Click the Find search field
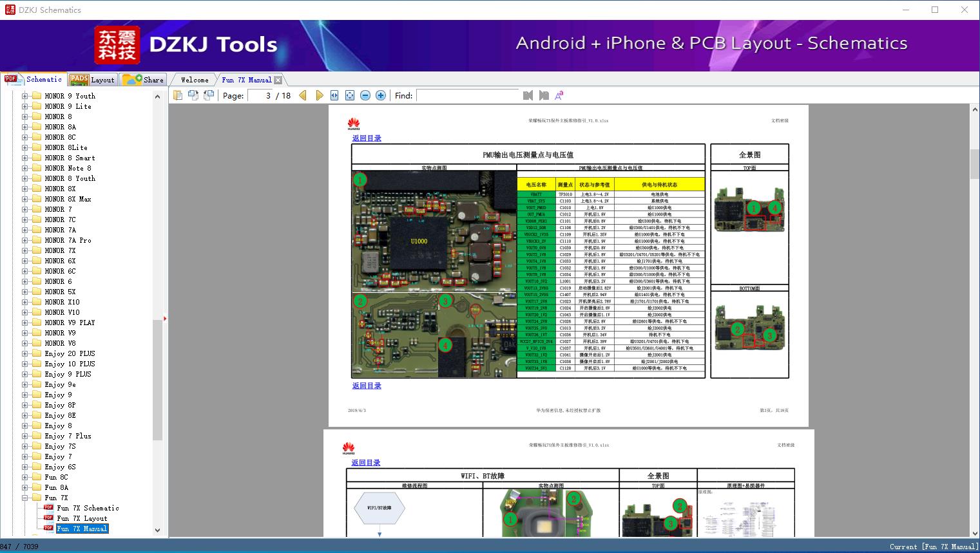 [x=468, y=95]
